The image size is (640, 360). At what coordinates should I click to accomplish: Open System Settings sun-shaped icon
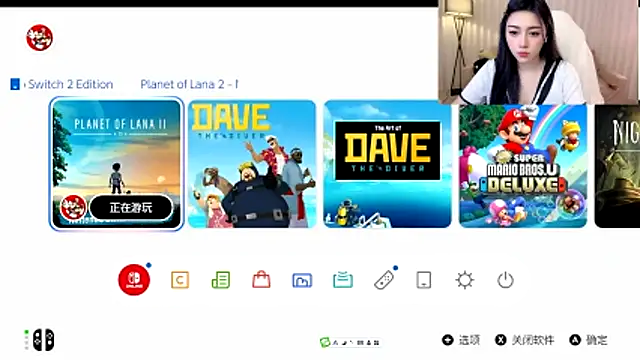tap(464, 280)
